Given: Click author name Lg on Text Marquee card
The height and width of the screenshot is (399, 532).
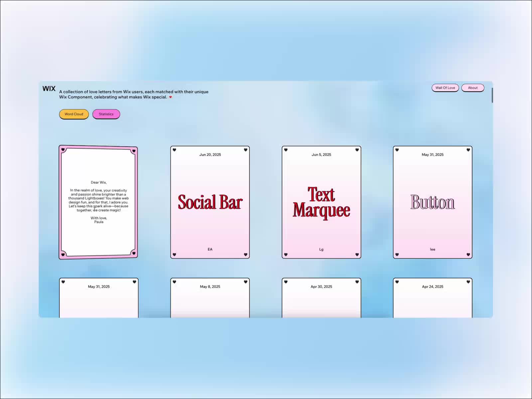Looking at the screenshot, I should point(321,249).
